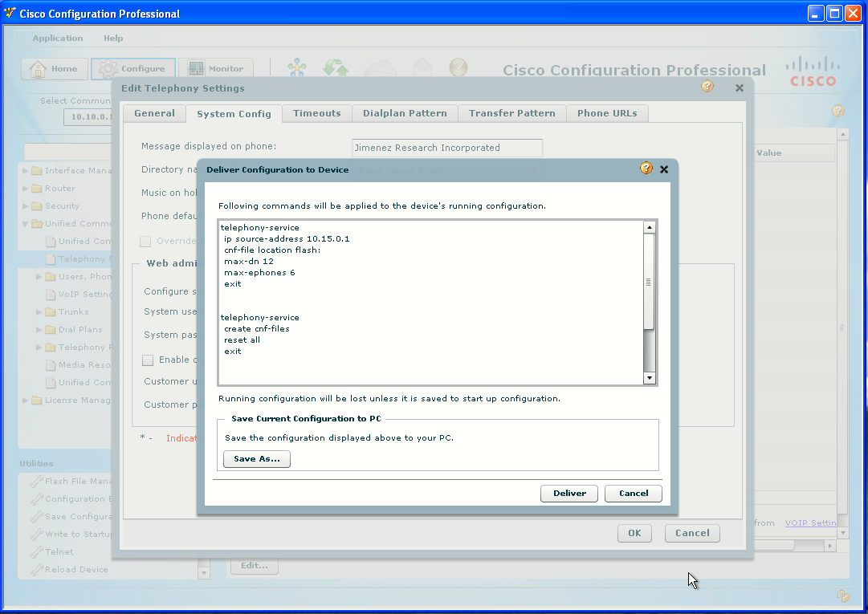The height and width of the screenshot is (614, 868).
Task: Switch to the General tab
Action: click(154, 113)
